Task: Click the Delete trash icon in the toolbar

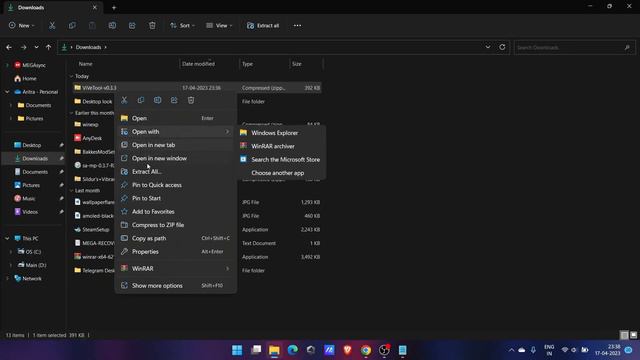Action: (x=152, y=25)
